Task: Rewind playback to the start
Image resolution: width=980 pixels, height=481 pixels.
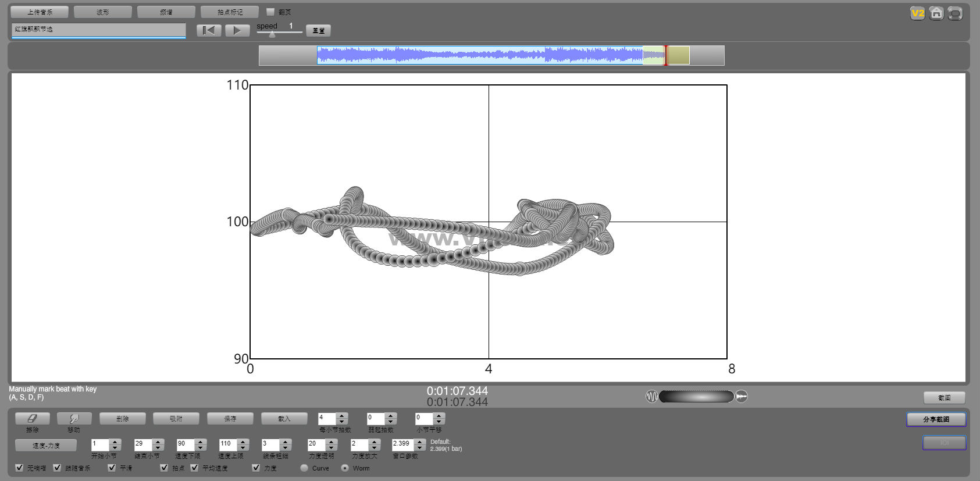Action: 209,30
